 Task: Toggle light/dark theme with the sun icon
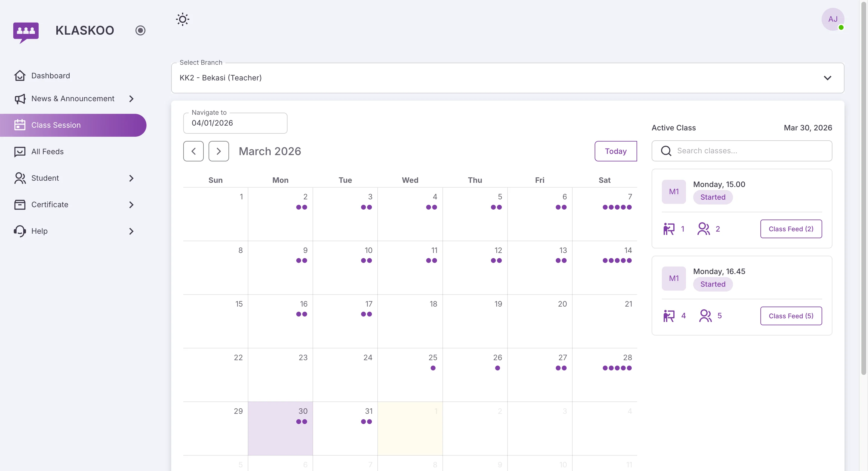[182, 19]
